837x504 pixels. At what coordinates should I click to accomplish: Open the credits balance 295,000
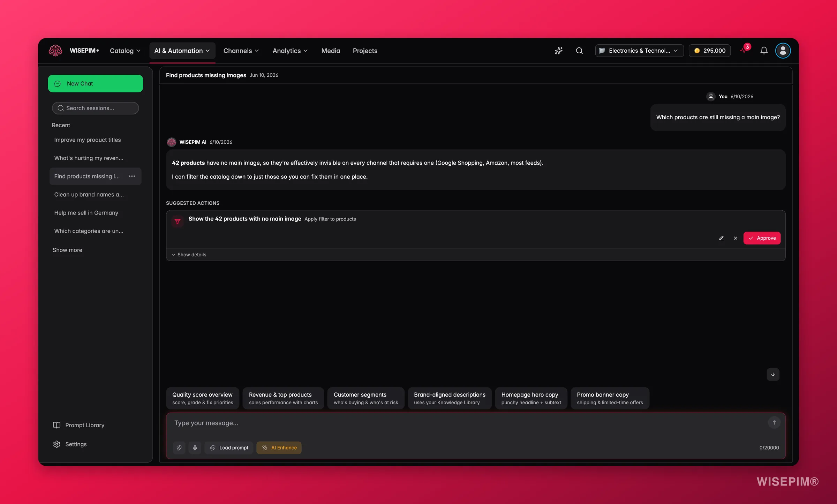coord(710,51)
